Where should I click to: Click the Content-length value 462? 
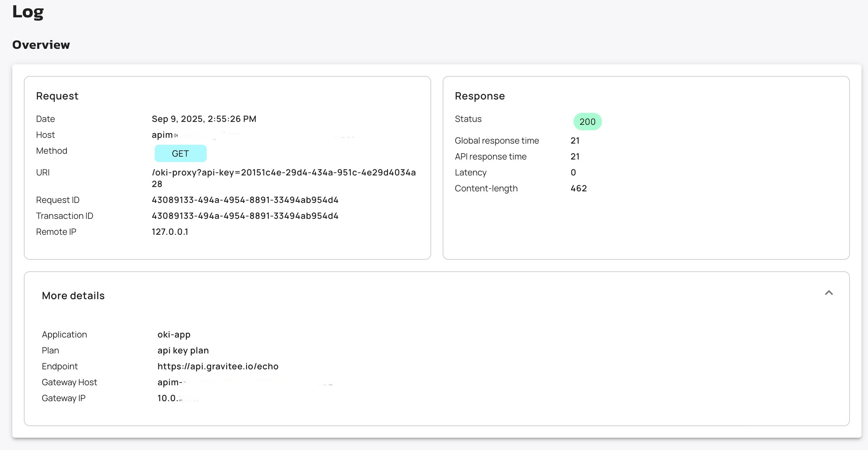click(x=579, y=188)
